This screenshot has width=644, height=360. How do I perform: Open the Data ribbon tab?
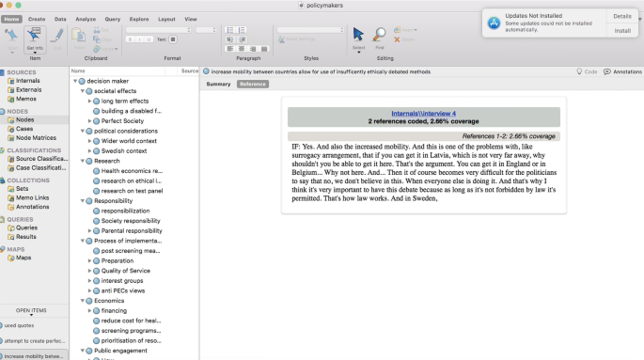(60, 19)
